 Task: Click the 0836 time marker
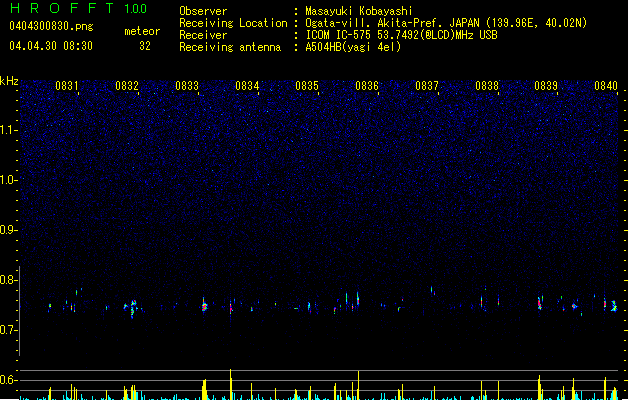pos(367,86)
